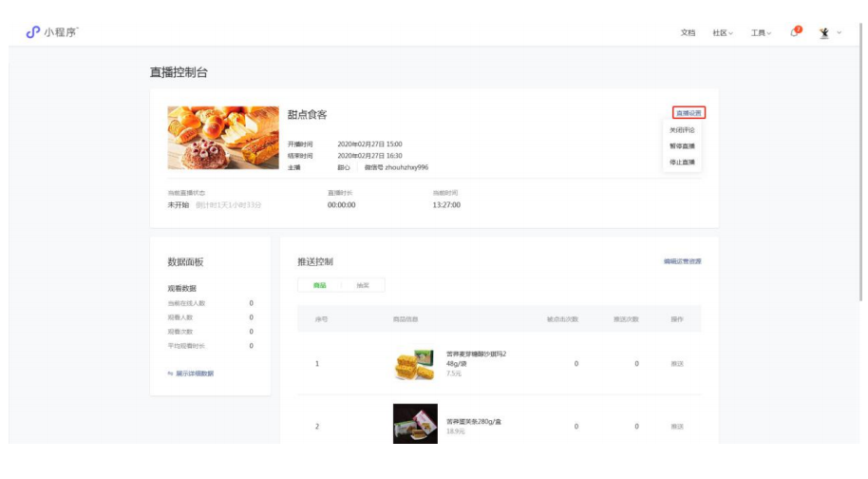Click the 编辑运营资源 link

click(x=683, y=261)
